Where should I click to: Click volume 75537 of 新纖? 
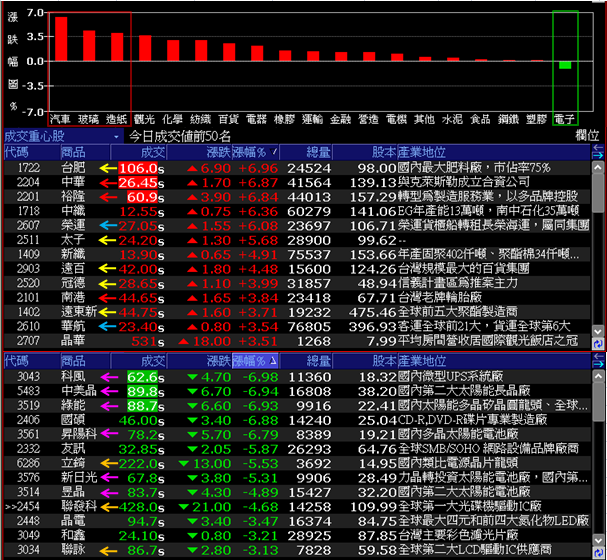[309, 255]
